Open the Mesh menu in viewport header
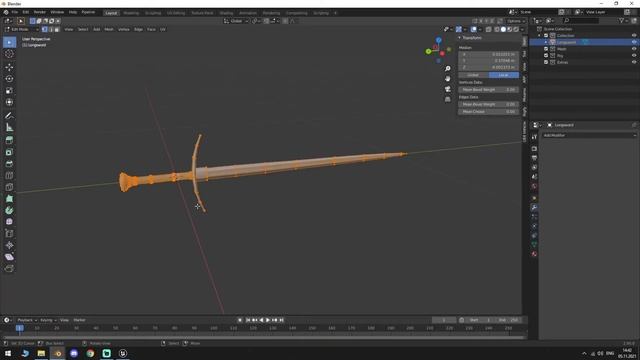The image size is (640, 360). 109,29
